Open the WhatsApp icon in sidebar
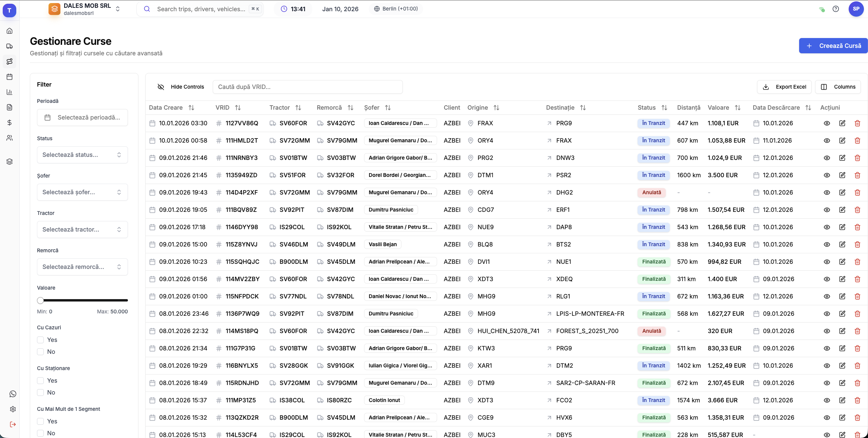This screenshot has height=438, width=868. point(13,394)
